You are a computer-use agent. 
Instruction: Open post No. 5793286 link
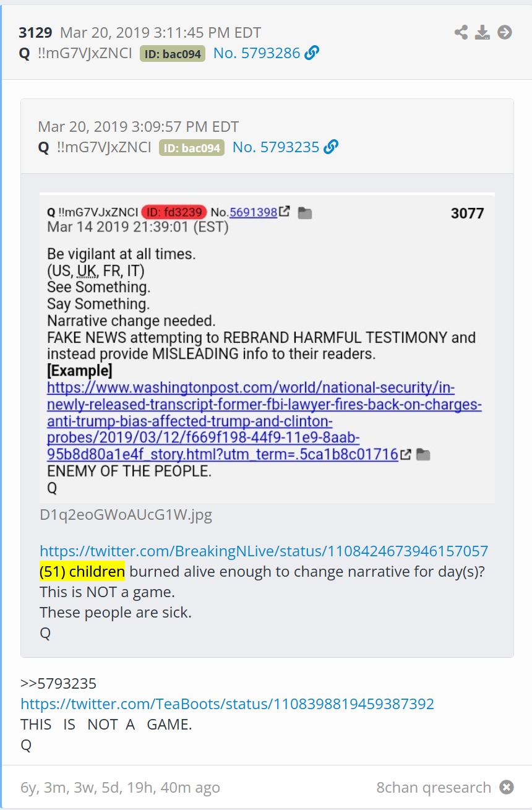point(257,53)
